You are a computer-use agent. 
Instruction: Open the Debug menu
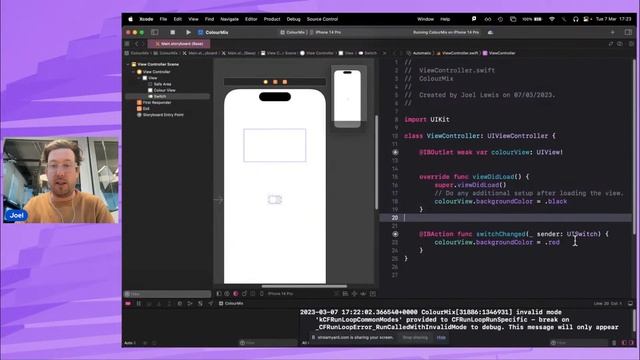pyautogui.click(x=293, y=19)
